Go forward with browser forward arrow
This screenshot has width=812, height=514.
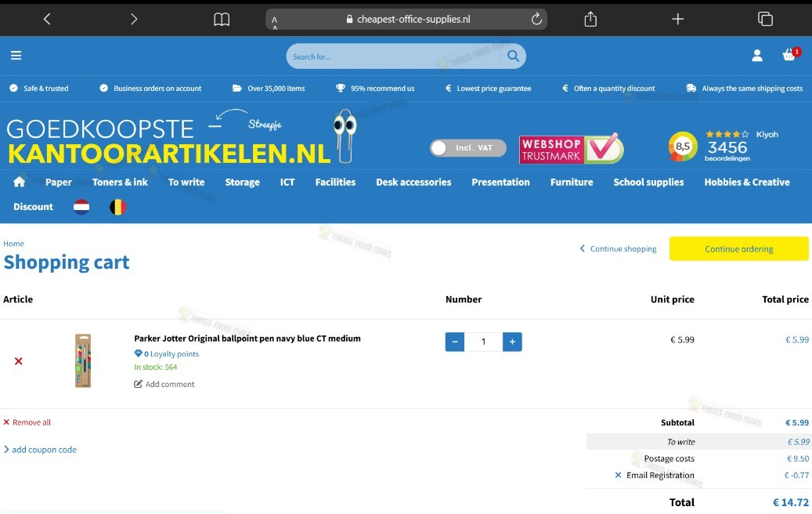[134, 19]
